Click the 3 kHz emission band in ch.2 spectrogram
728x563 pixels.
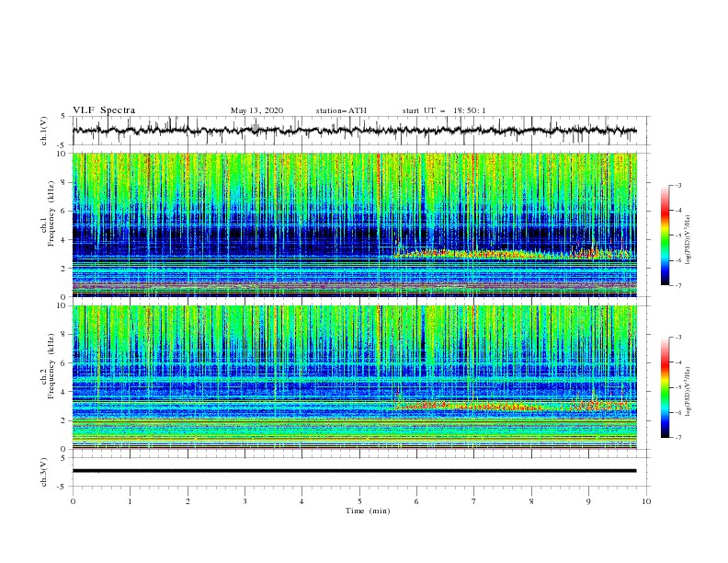coord(515,406)
